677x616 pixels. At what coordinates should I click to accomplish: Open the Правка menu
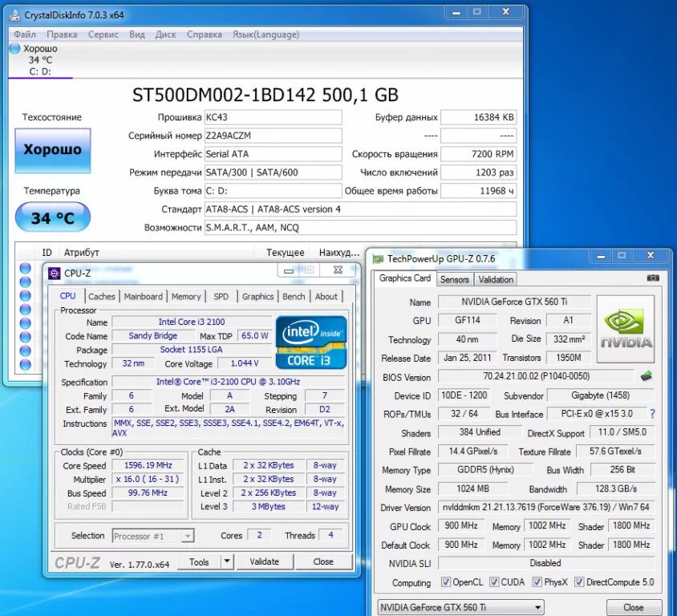pyautogui.click(x=62, y=34)
